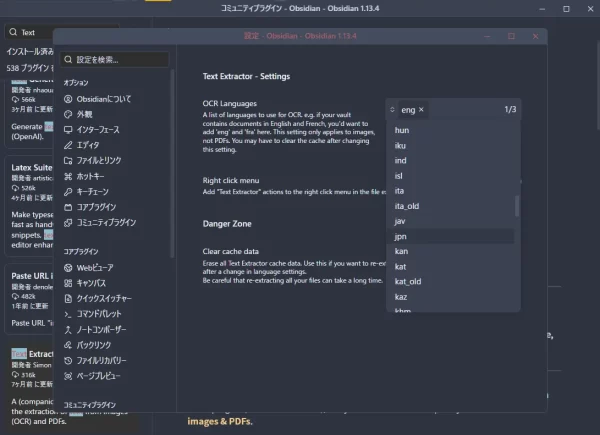600x435 pixels.
Task: Open ノートコンポーザー plugin settings
Action: tap(95, 329)
